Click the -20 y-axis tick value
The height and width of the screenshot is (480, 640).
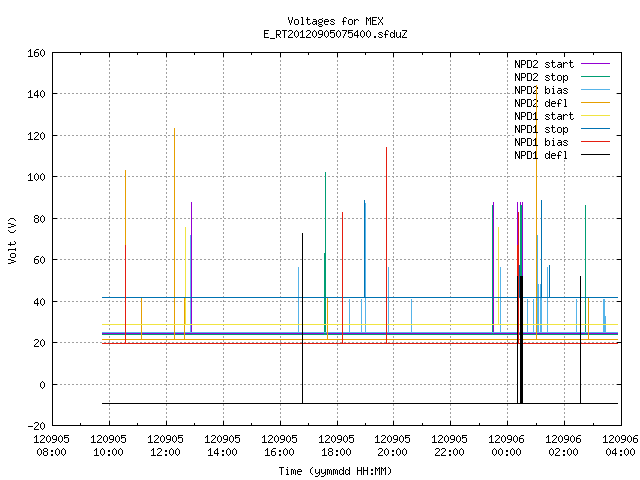point(36,426)
